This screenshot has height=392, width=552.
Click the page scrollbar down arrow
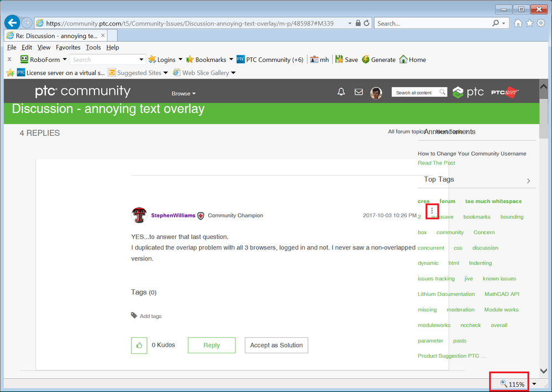tap(544, 371)
